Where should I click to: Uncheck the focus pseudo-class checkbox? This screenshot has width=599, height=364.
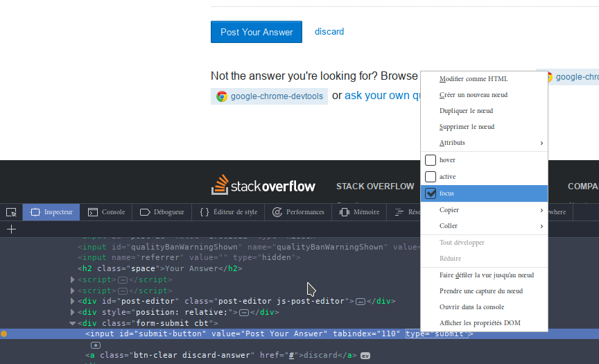[x=431, y=193]
